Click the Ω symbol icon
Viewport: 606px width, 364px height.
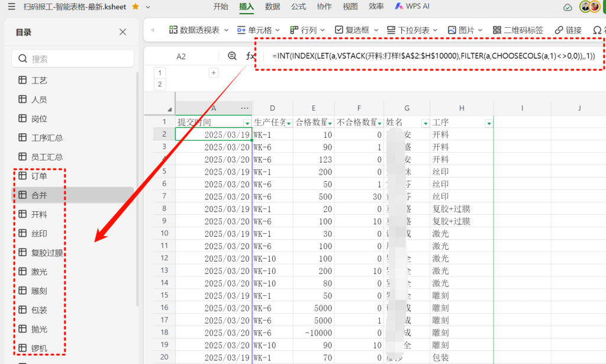(598, 30)
